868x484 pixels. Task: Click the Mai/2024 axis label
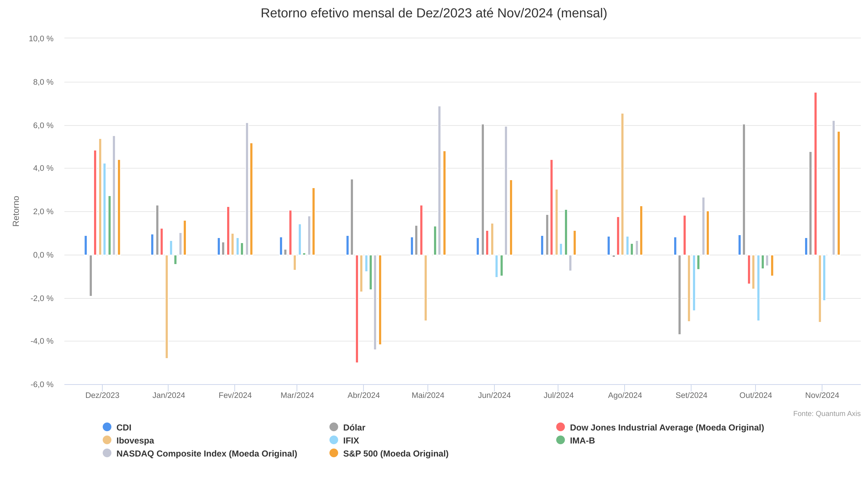tap(428, 395)
